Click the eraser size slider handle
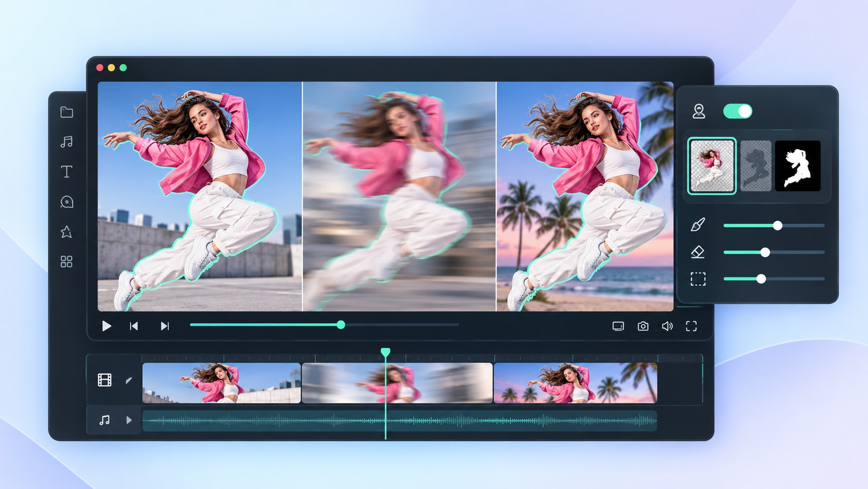The height and width of the screenshot is (489, 868). pyautogui.click(x=765, y=253)
